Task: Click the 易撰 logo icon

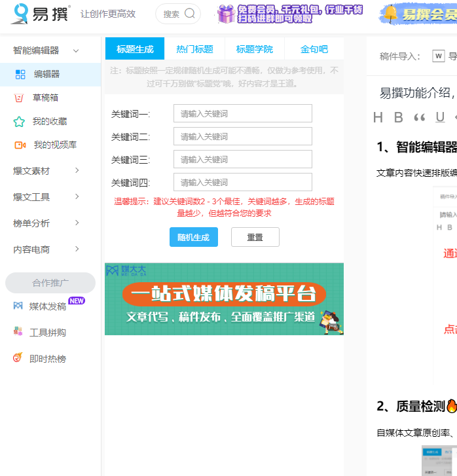Action: pos(20,14)
